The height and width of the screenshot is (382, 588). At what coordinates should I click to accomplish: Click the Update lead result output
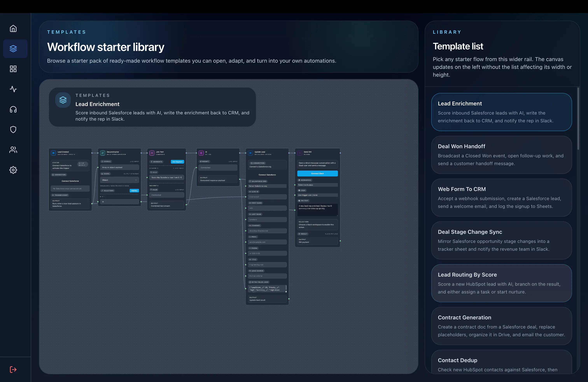267,299
